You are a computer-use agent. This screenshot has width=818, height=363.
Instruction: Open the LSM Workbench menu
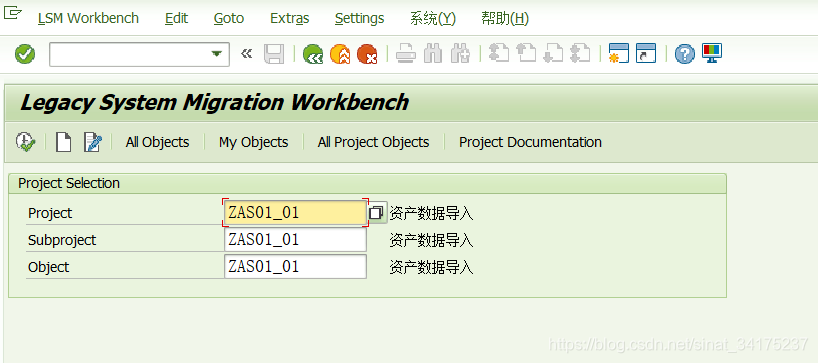pyautogui.click(x=88, y=18)
